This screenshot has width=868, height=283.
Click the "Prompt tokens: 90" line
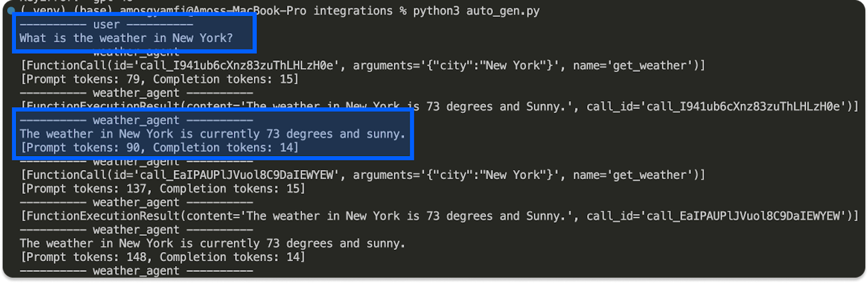(x=159, y=147)
